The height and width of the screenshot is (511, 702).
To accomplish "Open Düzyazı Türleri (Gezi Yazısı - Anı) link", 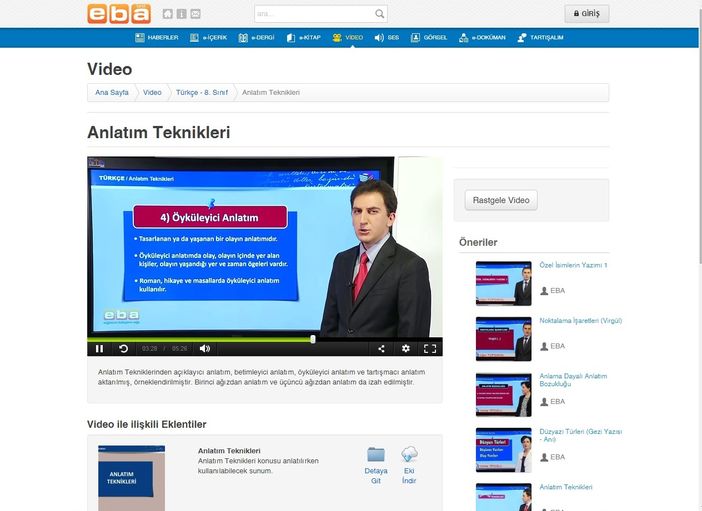I will 581,435.
